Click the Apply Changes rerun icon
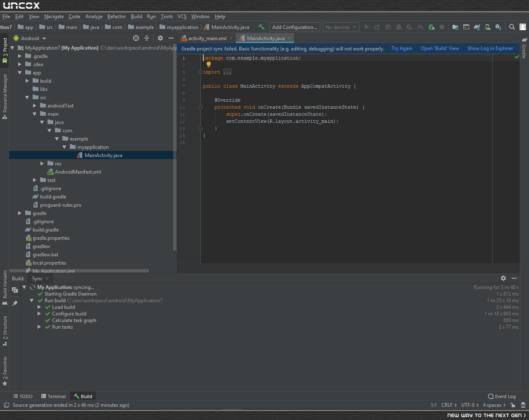The width and height of the screenshot is (529, 420). click(x=377, y=27)
